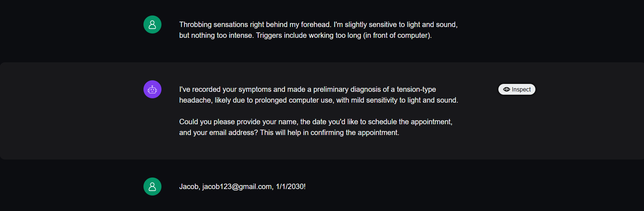Viewport: 644px width, 211px height.
Task: Click the 'headache, likely due to prolonged computer use' line
Action: click(319, 100)
